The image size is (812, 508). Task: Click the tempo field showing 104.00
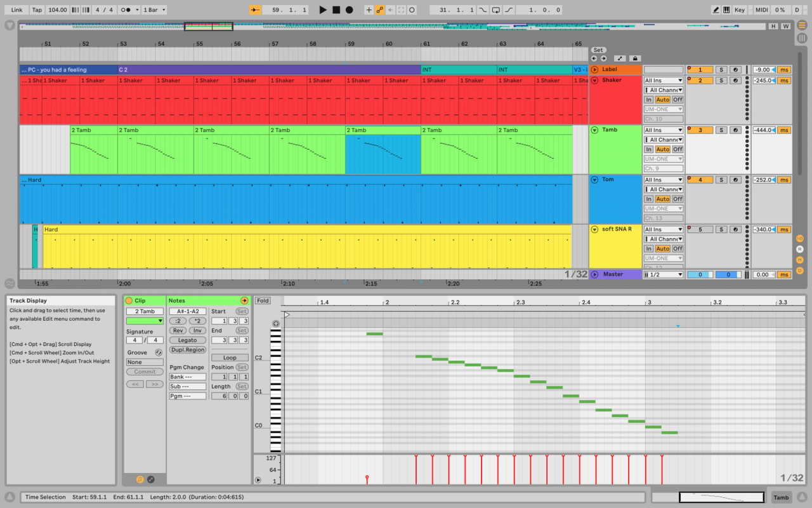(57, 10)
